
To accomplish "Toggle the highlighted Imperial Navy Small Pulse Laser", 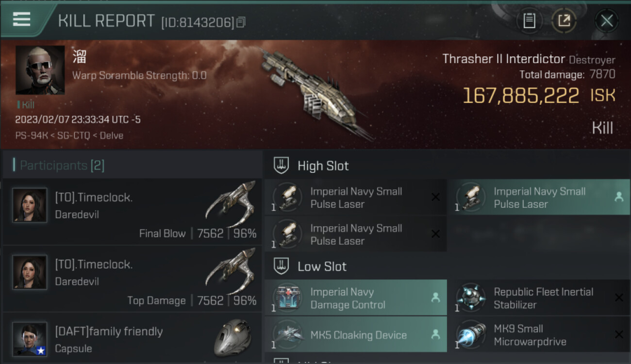I will click(539, 198).
